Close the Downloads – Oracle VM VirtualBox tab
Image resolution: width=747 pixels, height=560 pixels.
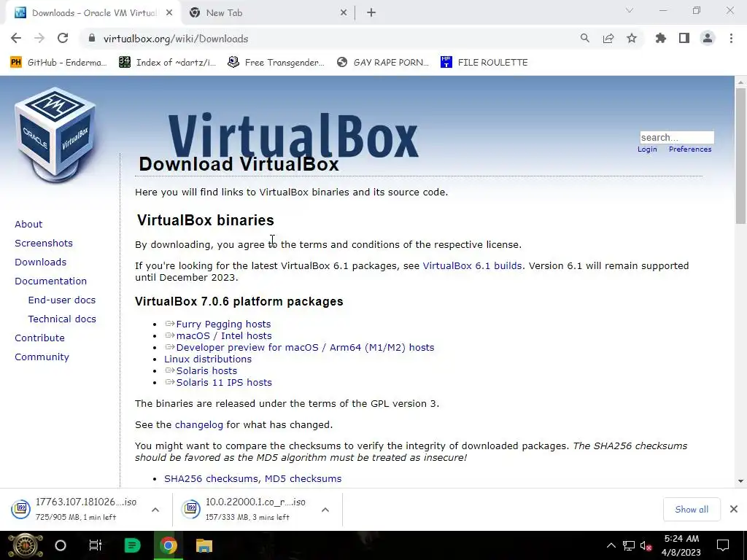(169, 13)
